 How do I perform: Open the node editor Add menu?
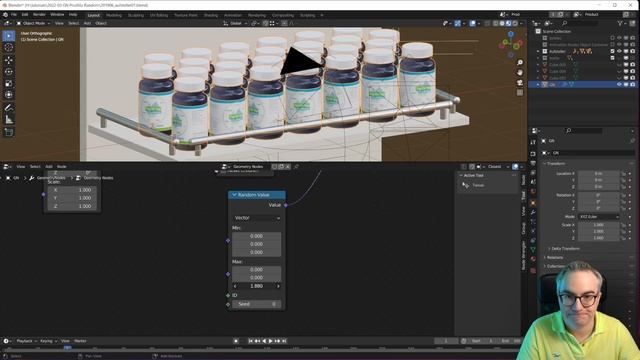coord(49,167)
